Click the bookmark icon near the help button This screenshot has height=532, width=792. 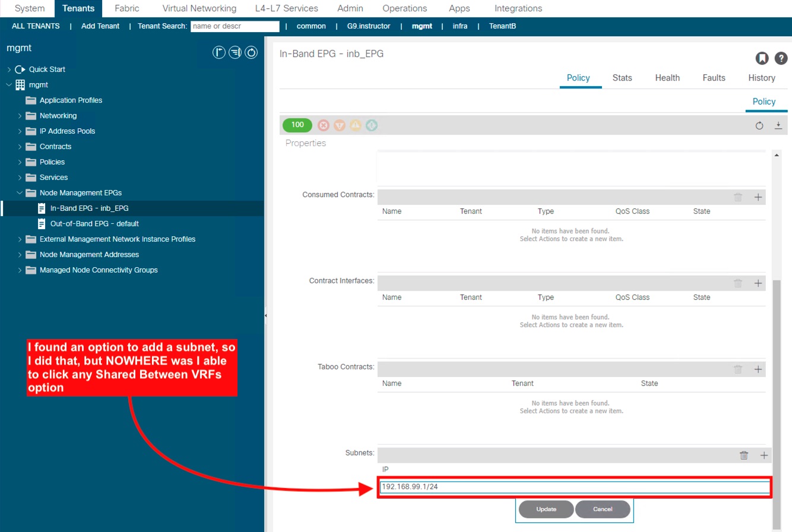[x=762, y=58]
